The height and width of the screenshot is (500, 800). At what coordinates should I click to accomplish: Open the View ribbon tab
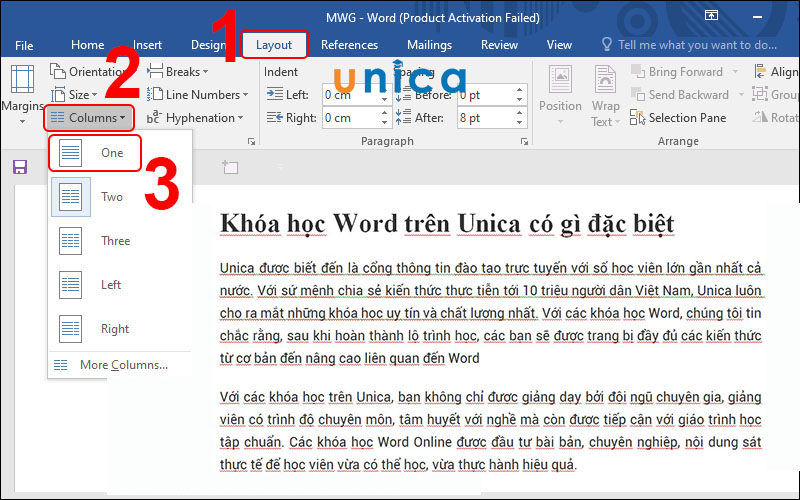coord(559,45)
